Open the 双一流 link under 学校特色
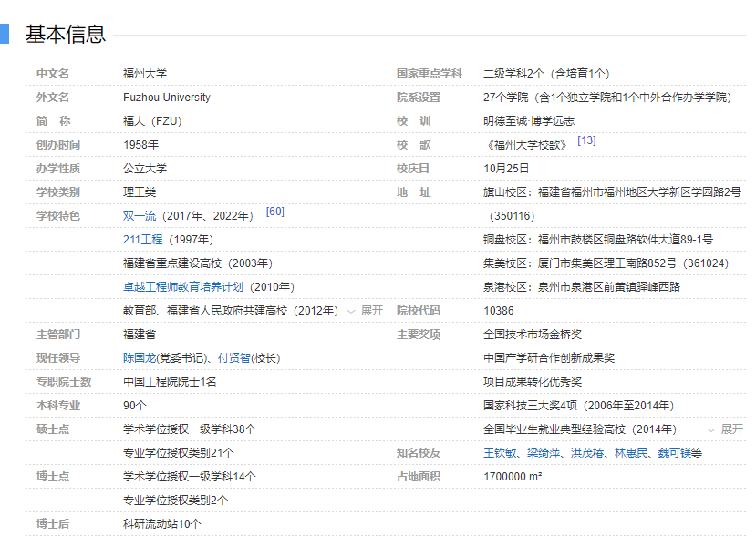Image resolution: width=756 pixels, height=558 pixels. pos(140,216)
